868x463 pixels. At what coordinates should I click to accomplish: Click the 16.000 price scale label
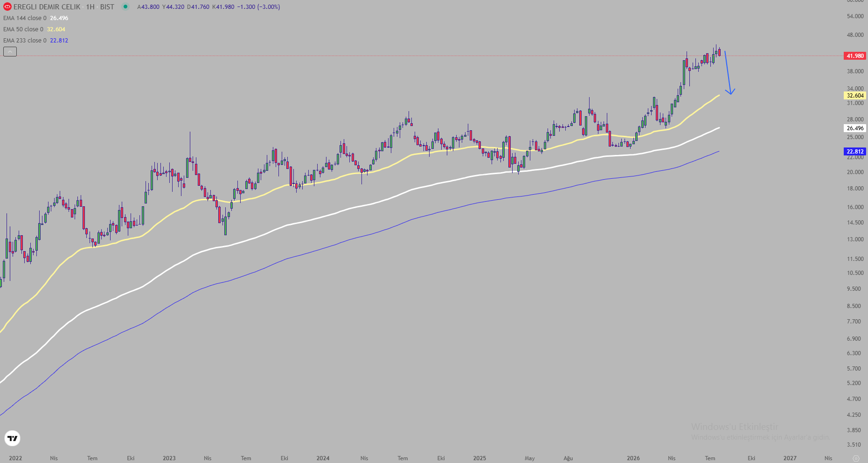855,207
